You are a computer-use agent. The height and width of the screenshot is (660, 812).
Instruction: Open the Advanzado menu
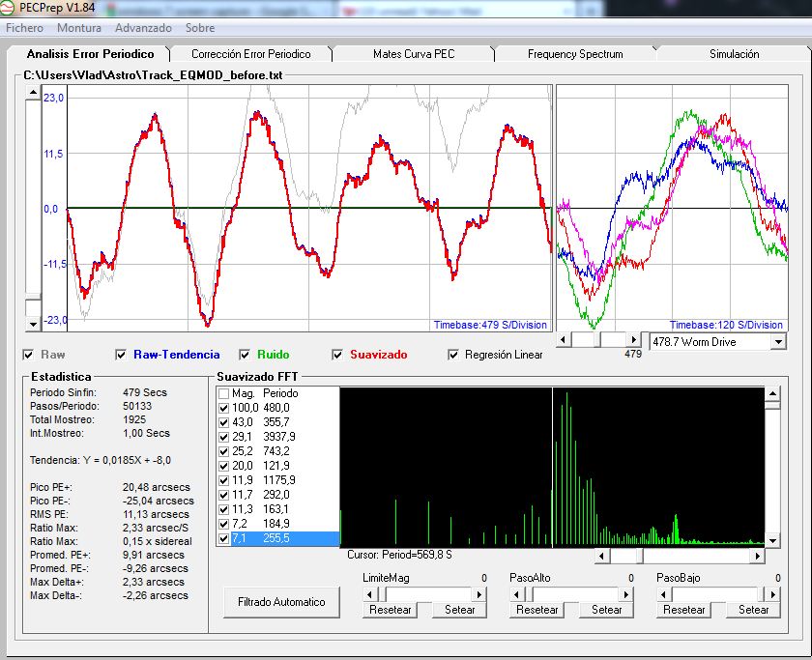(143, 28)
